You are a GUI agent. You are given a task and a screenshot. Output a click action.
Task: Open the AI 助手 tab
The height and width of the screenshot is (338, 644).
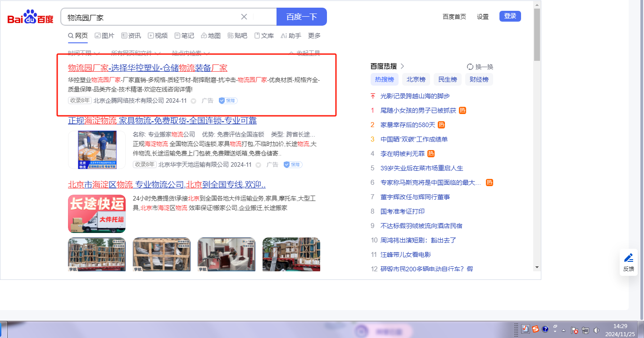[x=291, y=36]
